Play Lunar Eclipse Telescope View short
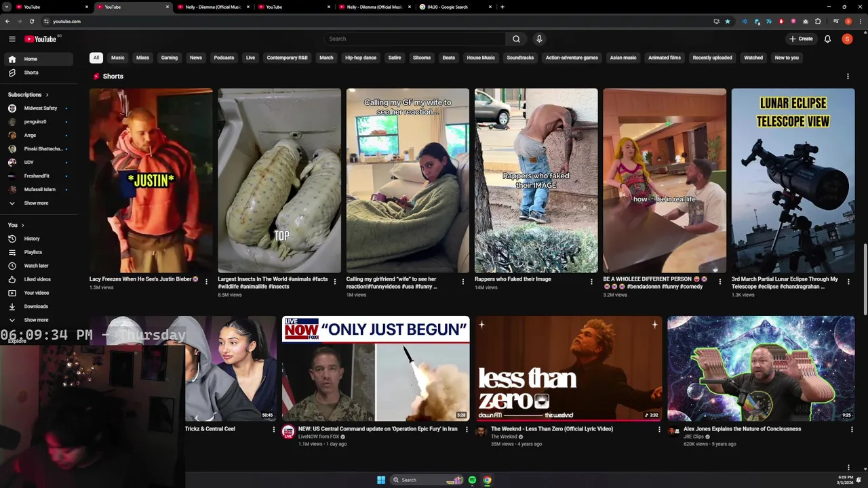Viewport: 868px width, 488px height. pyautogui.click(x=793, y=180)
